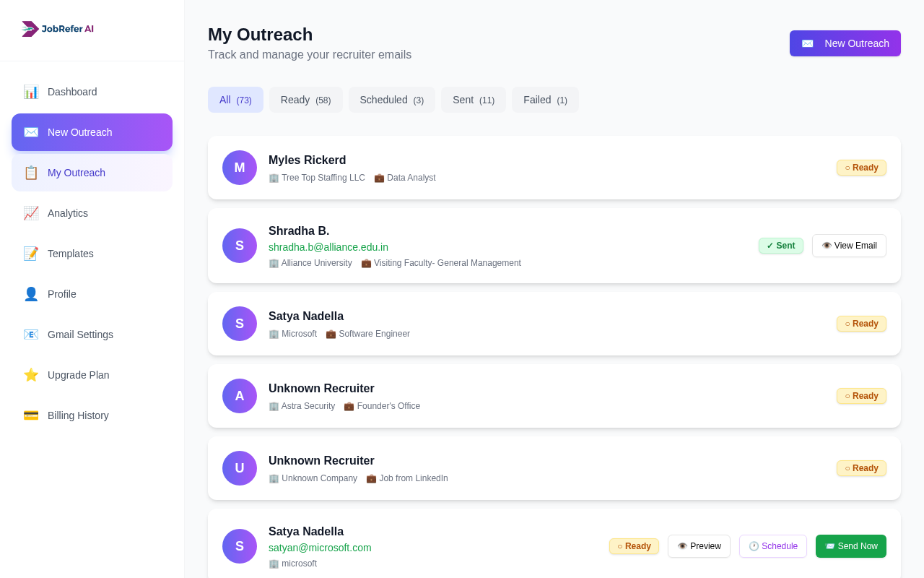924x578 pixels.
Task: Open the Analytics page
Action: point(92,213)
